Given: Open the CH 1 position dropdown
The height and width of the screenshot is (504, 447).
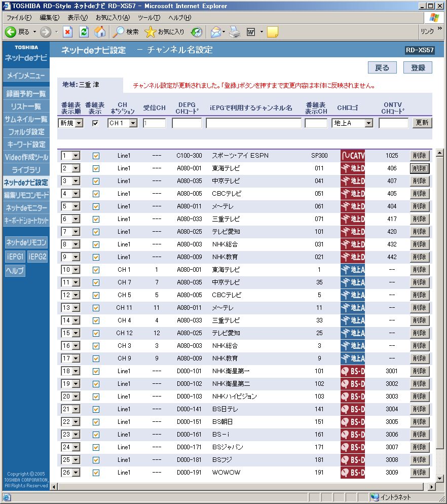Looking at the screenshot, I should (123, 123).
